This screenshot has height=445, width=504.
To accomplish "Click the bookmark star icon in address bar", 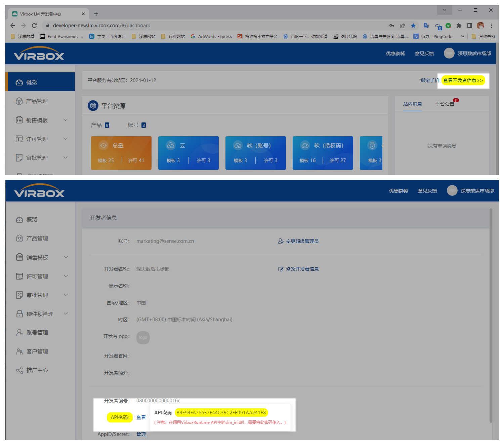I will (413, 26).
